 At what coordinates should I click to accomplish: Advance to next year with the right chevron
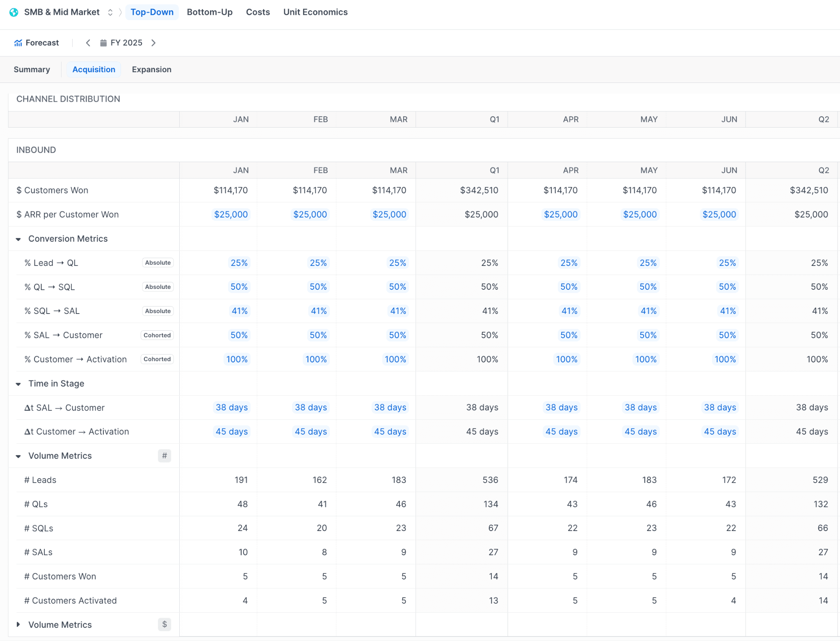tap(154, 43)
